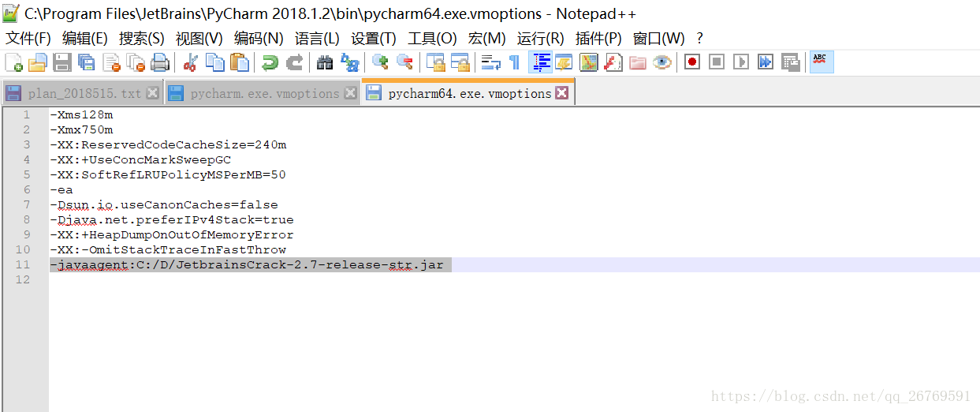Play back the recorded macro

[741, 62]
